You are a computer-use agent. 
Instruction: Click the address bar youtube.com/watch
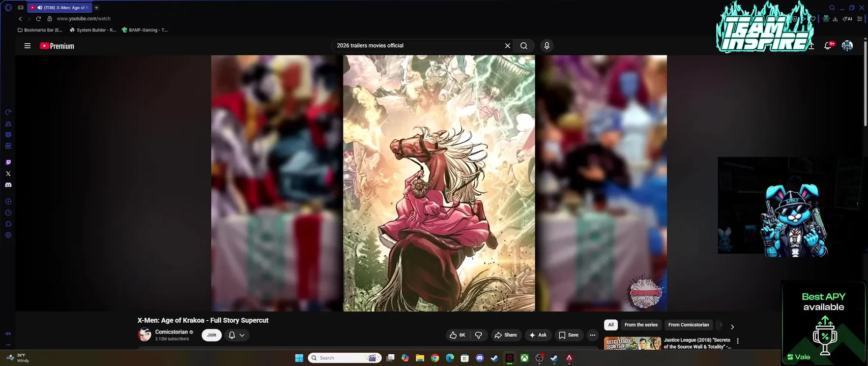pos(83,19)
